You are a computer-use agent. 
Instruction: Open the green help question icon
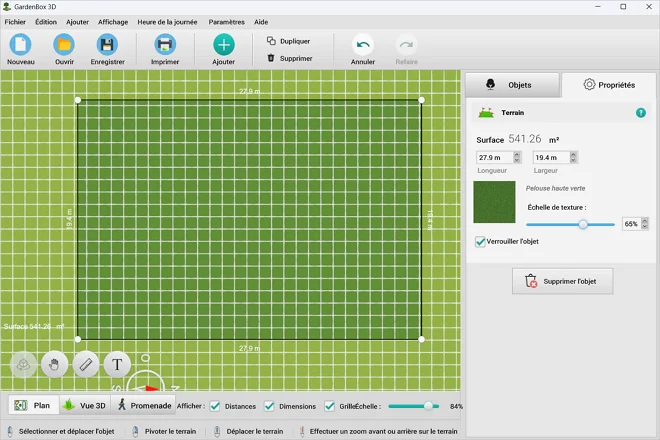coord(641,113)
